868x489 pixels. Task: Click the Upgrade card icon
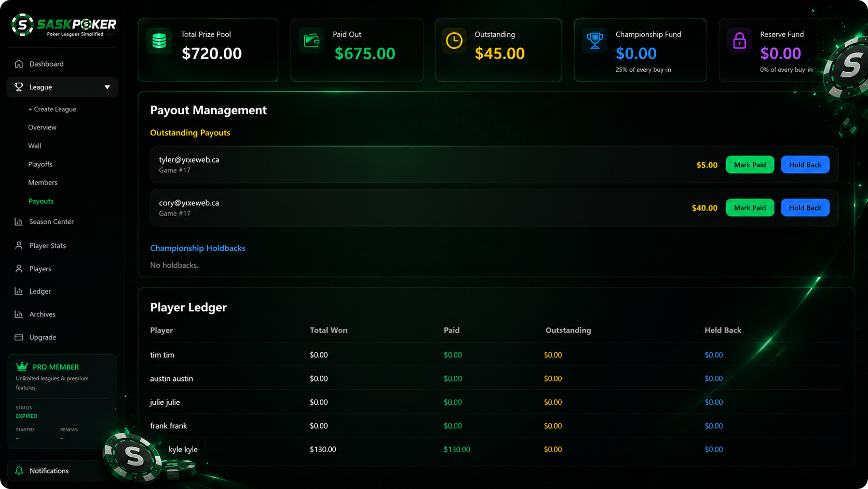[x=19, y=337]
